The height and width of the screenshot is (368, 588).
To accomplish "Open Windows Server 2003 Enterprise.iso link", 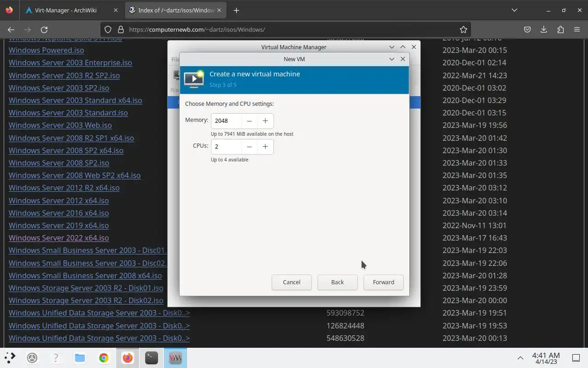I will coord(70,63).
